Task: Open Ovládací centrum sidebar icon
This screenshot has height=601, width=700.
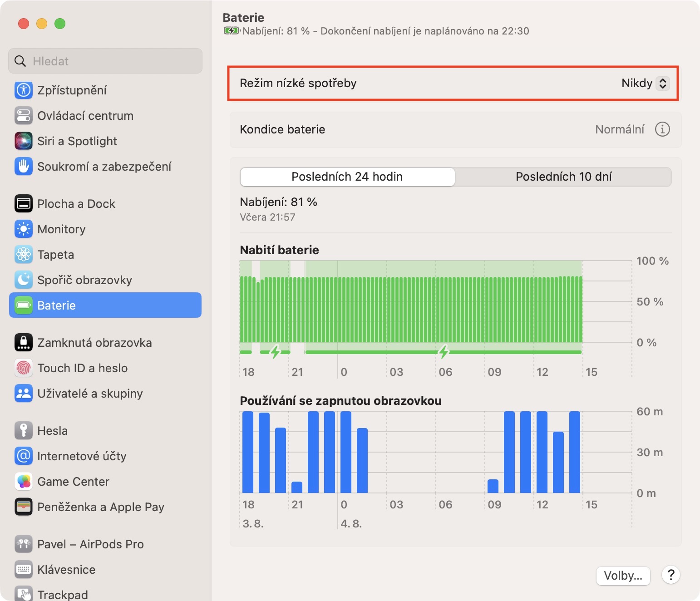Action: click(24, 115)
